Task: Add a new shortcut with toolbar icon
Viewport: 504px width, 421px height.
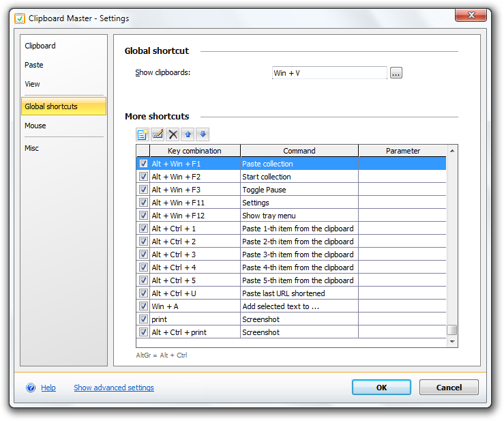Action: coord(143,134)
